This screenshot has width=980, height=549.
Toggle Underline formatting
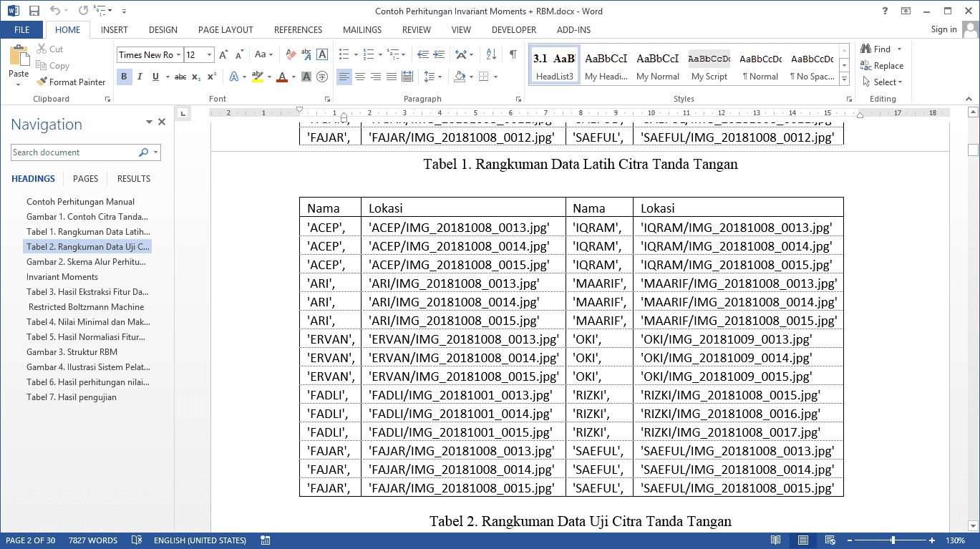tap(155, 77)
